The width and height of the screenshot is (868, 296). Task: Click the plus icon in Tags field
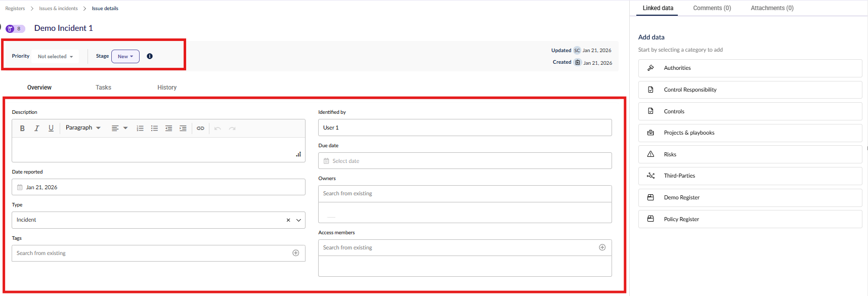pyautogui.click(x=296, y=253)
